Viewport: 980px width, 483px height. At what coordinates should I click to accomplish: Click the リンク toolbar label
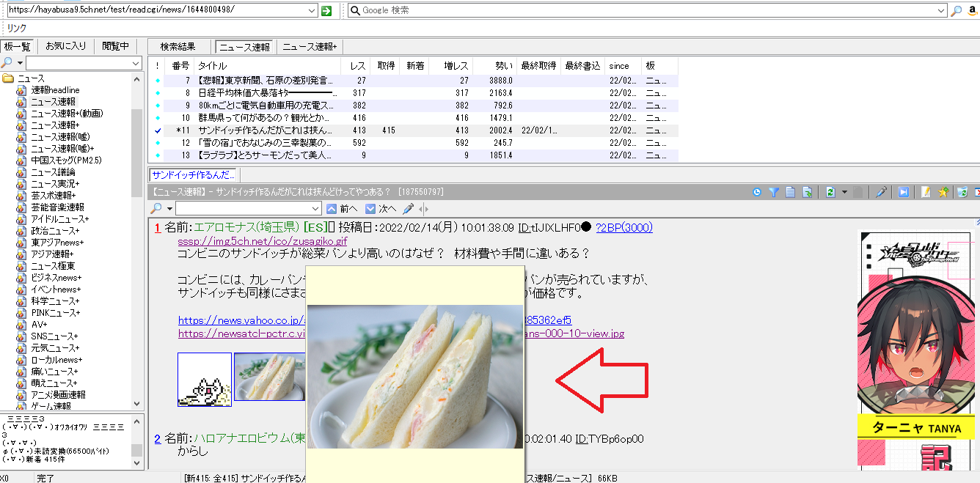[x=17, y=28]
